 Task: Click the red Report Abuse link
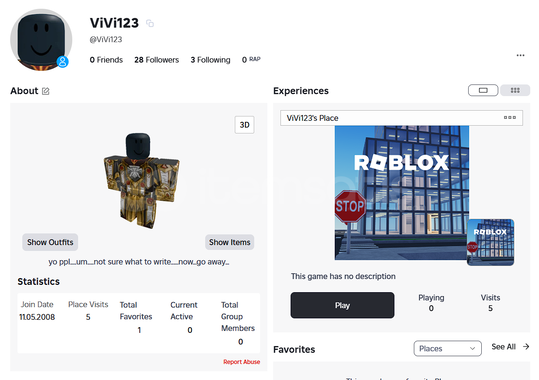(x=242, y=362)
